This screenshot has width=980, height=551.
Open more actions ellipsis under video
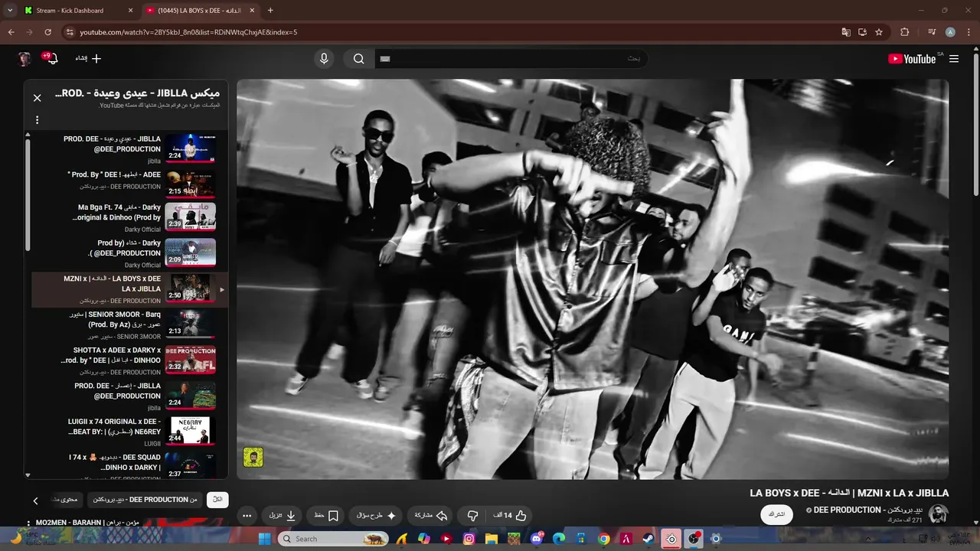pyautogui.click(x=247, y=516)
